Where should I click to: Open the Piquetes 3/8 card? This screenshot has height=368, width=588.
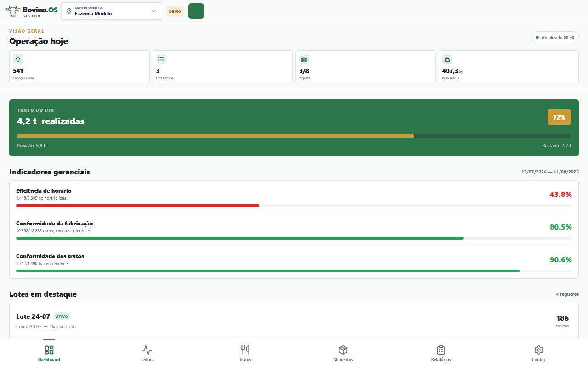coord(366,67)
